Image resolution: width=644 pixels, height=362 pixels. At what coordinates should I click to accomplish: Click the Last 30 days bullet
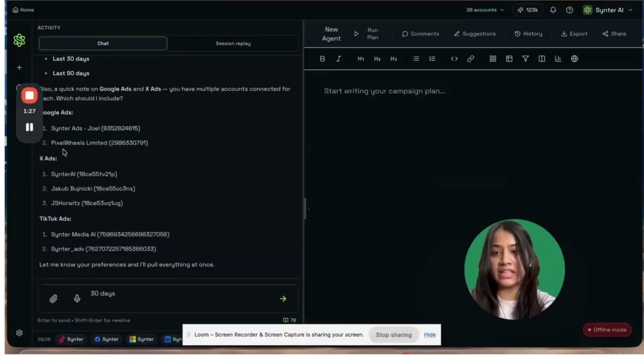(x=71, y=59)
